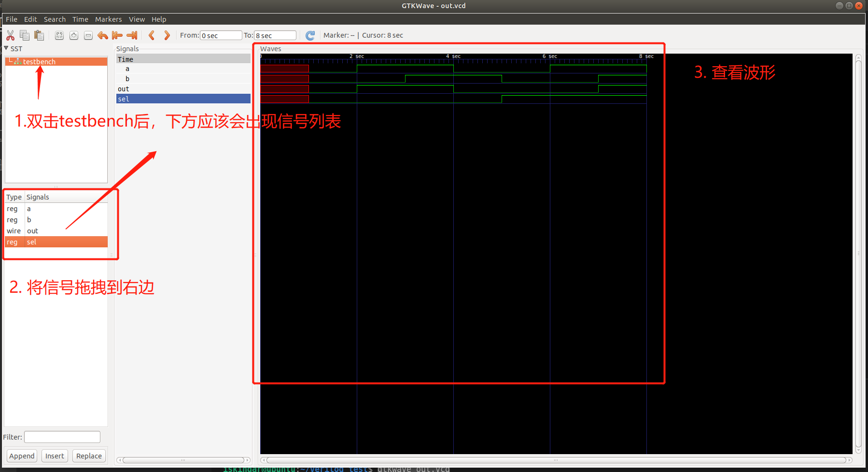Open the Edit menu
Viewport: 868px width, 472px height.
(30, 19)
